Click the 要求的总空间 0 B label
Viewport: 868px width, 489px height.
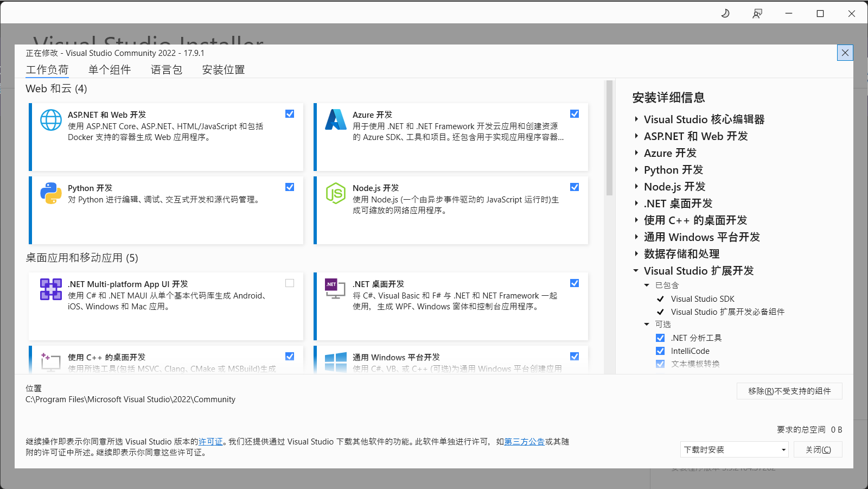pyautogui.click(x=809, y=430)
